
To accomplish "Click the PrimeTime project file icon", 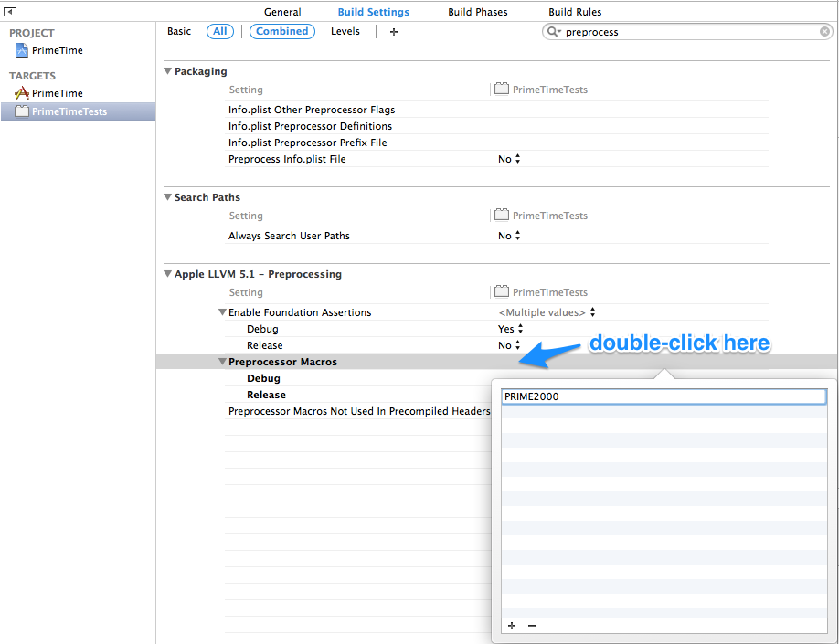I will coord(22,50).
